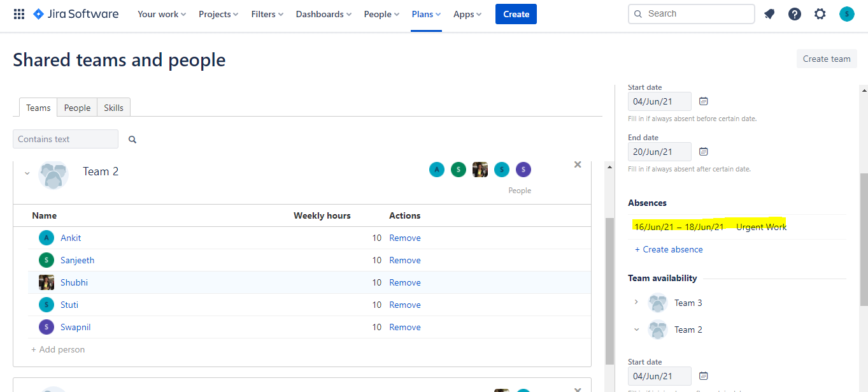Open calendar picker for top Start date
This screenshot has width=868, height=392.
pyautogui.click(x=704, y=101)
